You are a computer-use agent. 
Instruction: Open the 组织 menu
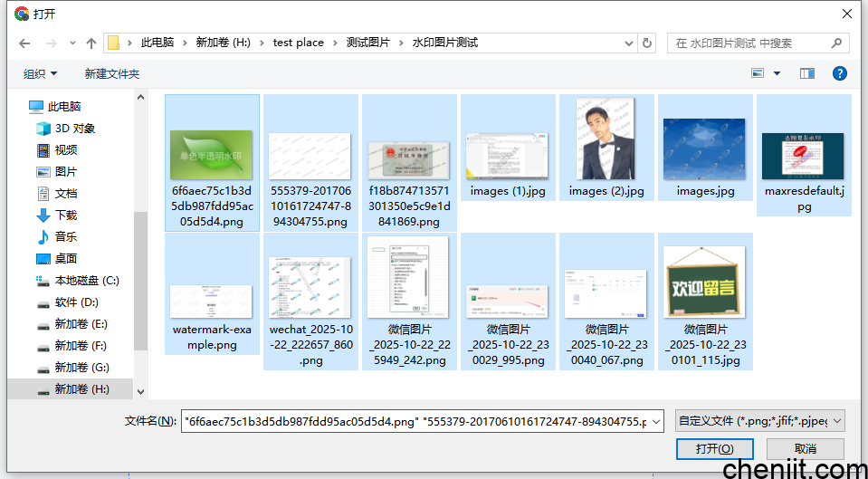click(40, 73)
